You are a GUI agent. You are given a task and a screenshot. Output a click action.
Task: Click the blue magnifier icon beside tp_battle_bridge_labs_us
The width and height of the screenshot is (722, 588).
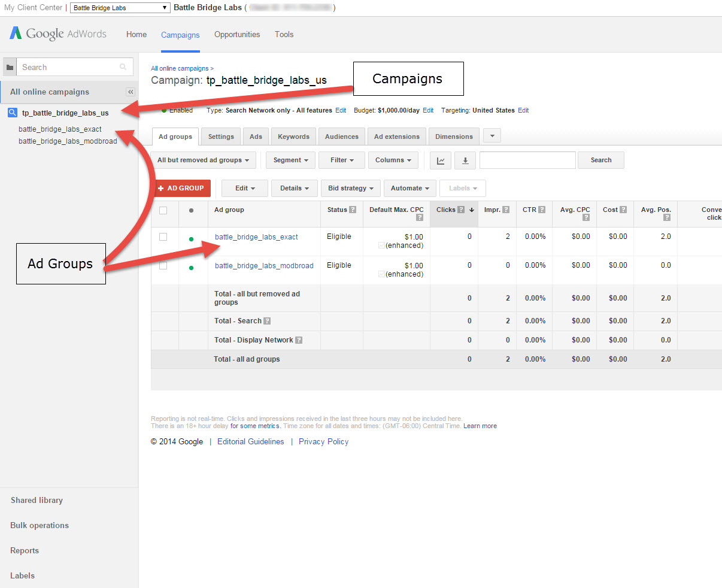12,113
